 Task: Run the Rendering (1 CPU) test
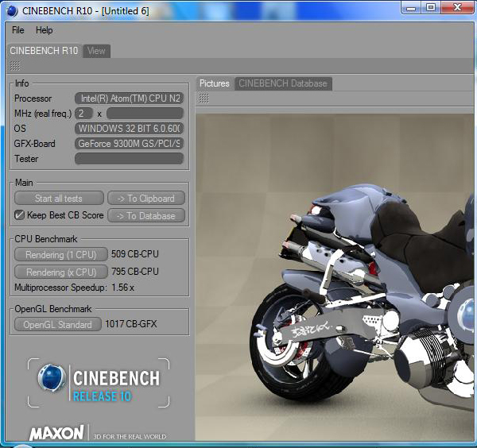tap(61, 254)
